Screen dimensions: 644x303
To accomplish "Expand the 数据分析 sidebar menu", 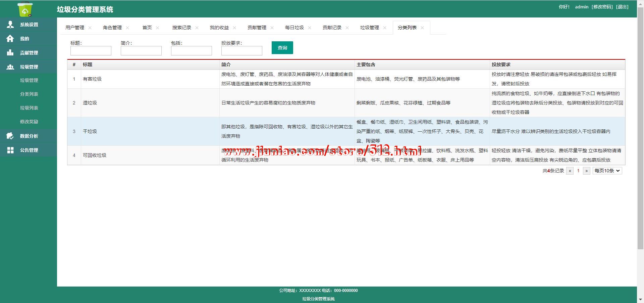I will click(x=29, y=136).
